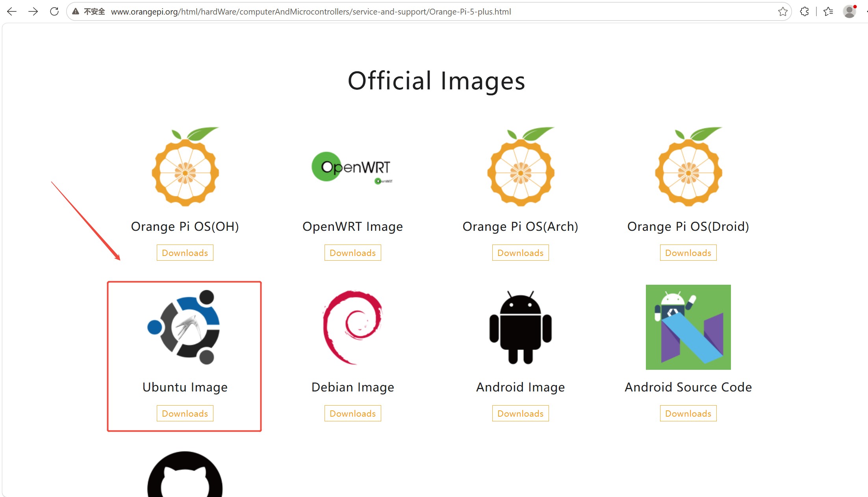Click the orangepi.org URL in address bar
Viewport: 868px width, 497px height.
pos(311,12)
